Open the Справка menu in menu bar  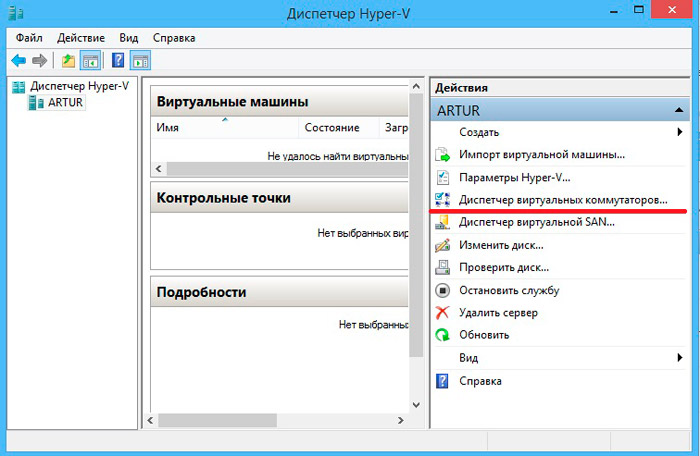coord(174,38)
